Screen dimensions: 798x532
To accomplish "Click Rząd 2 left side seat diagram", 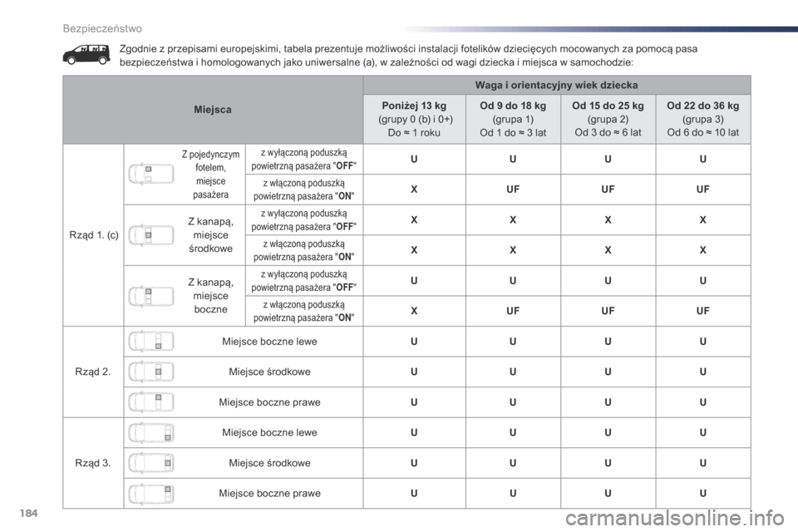I will click(151, 341).
